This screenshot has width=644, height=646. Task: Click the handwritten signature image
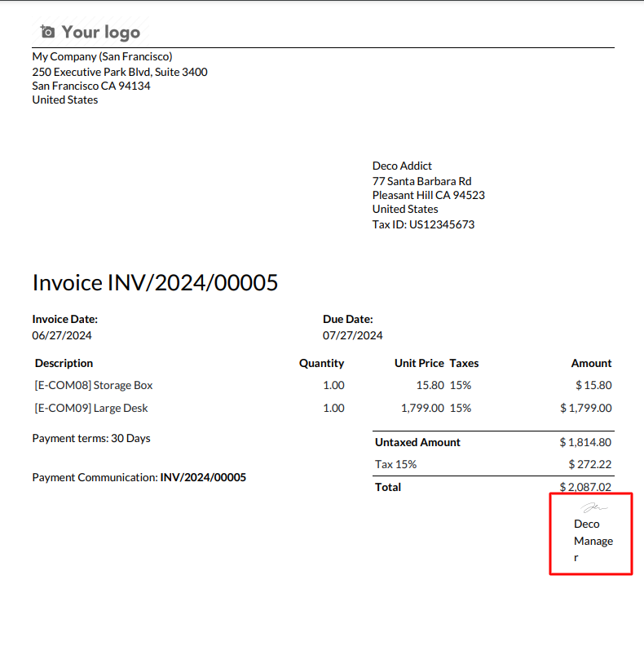point(593,507)
